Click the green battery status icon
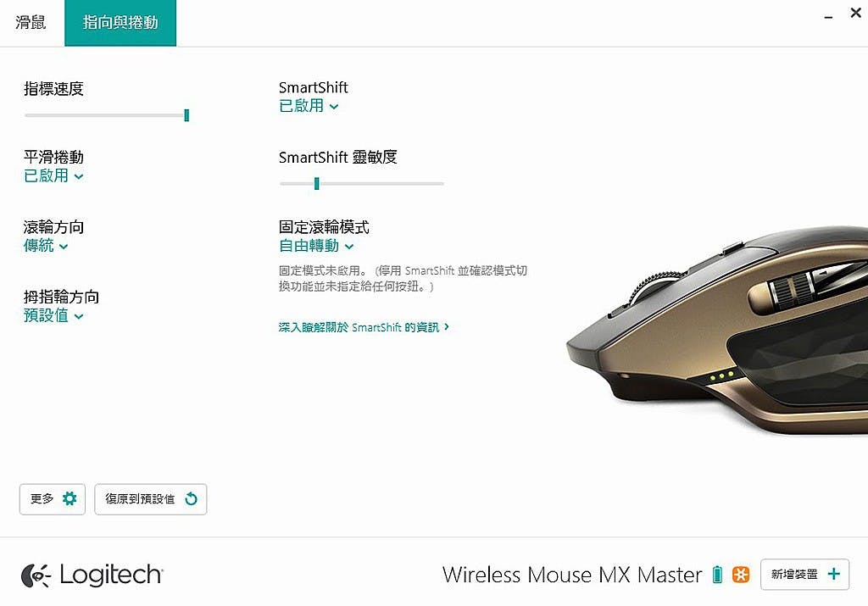The width and height of the screenshot is (868, 606). tap(717, 575)
